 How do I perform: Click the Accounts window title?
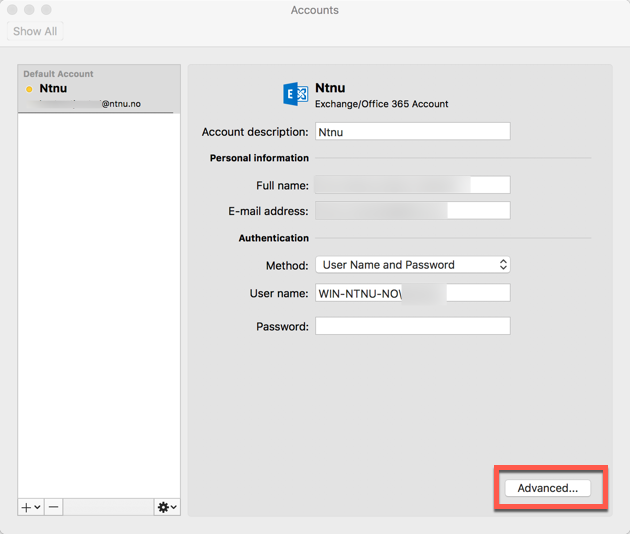315,10
